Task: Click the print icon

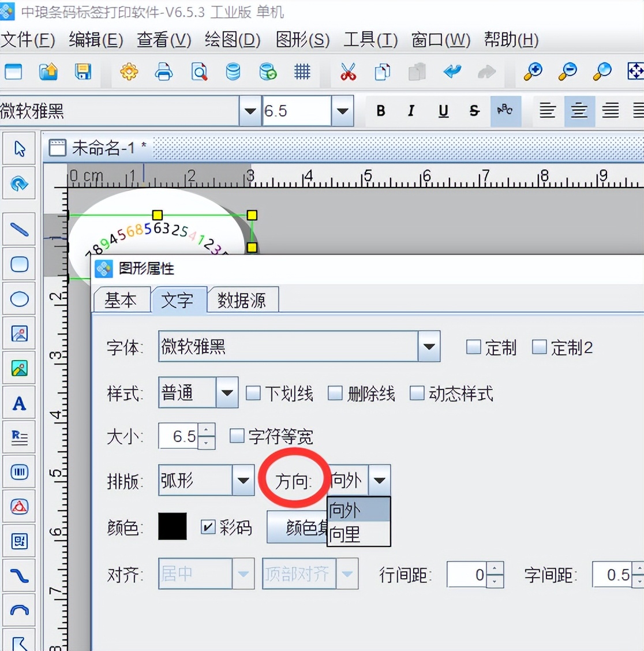Action: click(164, 72)
